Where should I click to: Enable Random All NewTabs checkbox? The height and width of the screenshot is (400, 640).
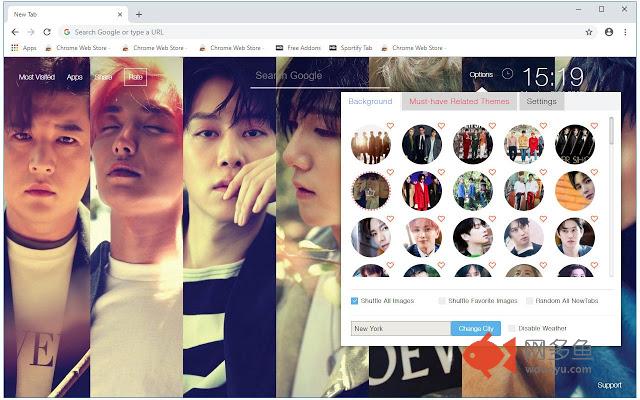(x=529, y=301)
